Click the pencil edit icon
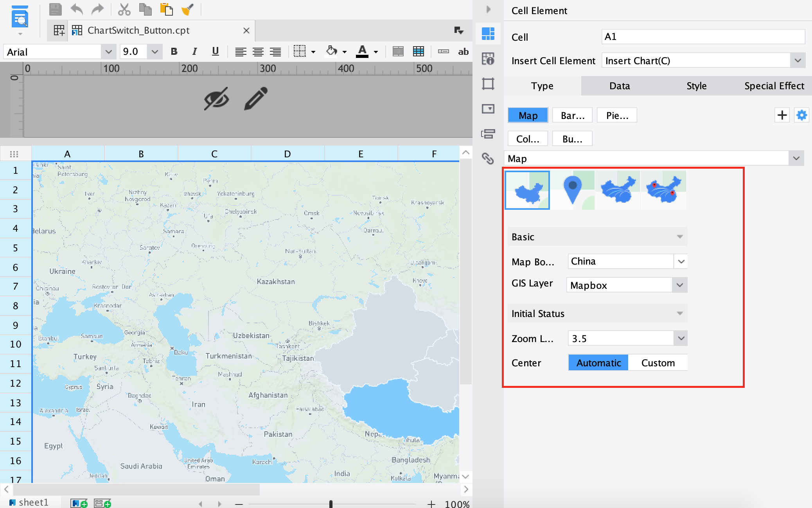The image size is (812, 508). (256, 98)
